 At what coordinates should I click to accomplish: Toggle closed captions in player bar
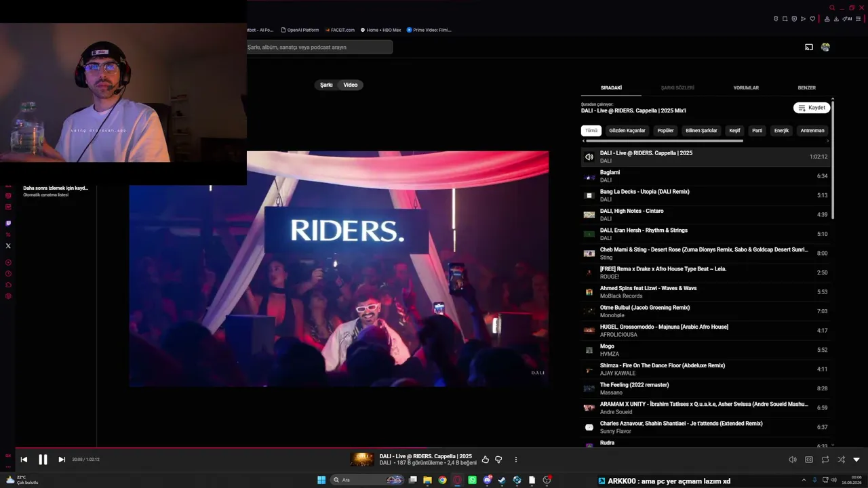809,460
